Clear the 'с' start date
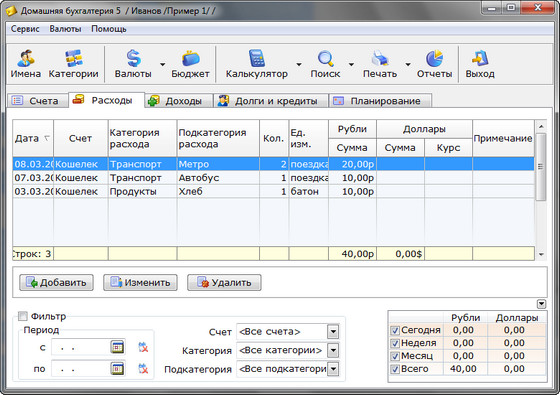560x395 pixels. pyautogui.click(x=143, y=347)
